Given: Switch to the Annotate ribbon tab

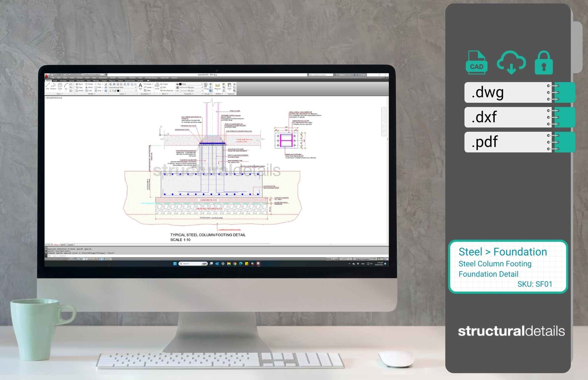Looking at the screenshot, I should click(x=63, y=81).
